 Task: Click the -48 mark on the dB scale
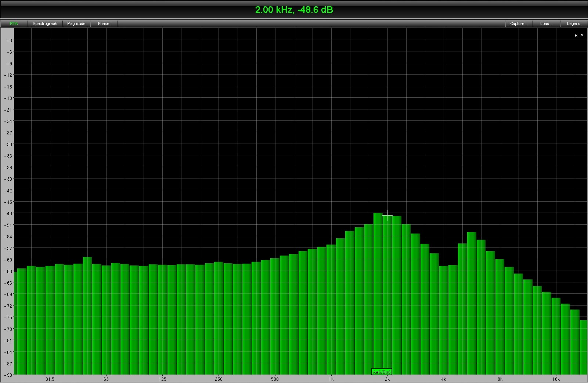point(8,213)
